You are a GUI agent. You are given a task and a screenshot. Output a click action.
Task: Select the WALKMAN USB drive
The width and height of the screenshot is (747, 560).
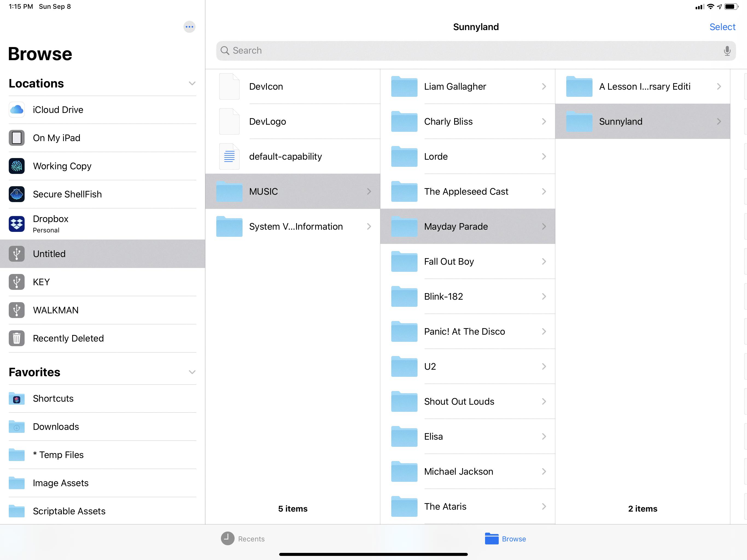[x=56, y=310]
